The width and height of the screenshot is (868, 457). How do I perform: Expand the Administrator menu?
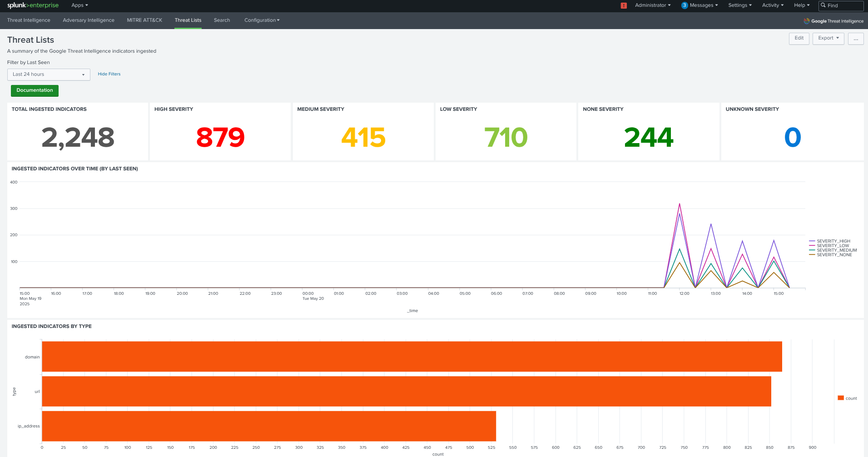(653, 5)
